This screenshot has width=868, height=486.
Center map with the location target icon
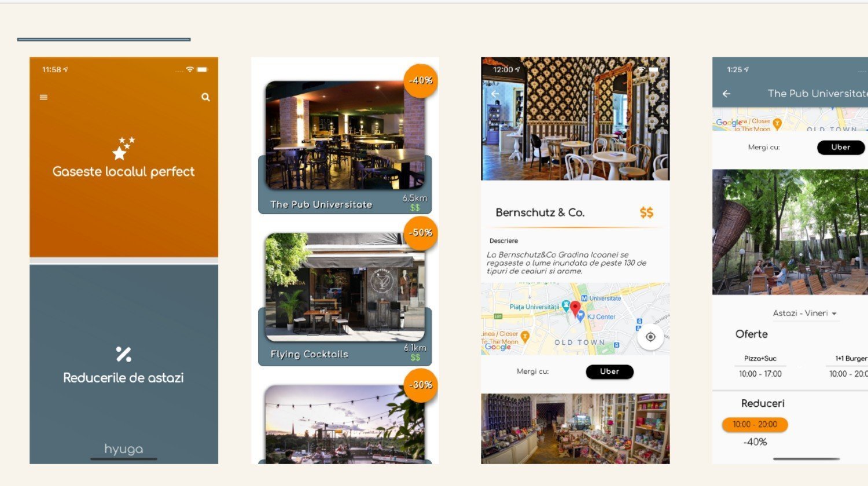point(650,337)
